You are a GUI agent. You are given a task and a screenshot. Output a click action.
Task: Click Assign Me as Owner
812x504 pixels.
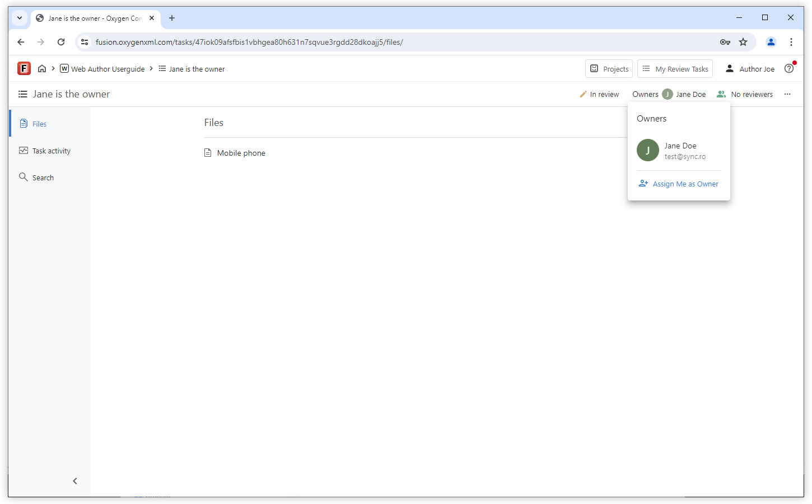(x=679, y=184)
